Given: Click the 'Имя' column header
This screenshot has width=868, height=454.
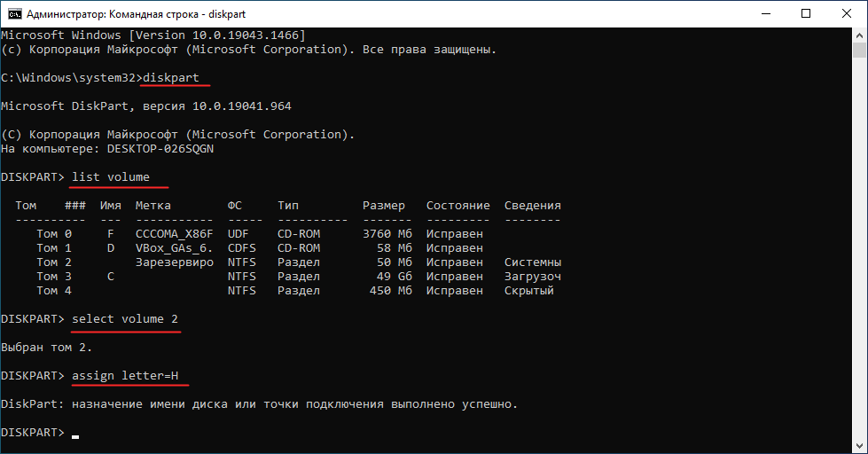Looking at the screenshot, I should (111, 206).
